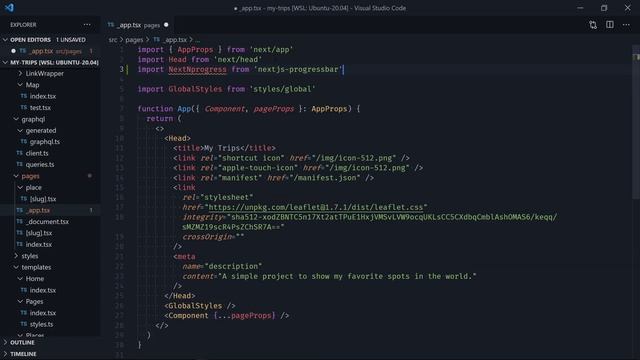Open client.ts file
Image resolution: width=640 pixels, height=360 pixels.
click(x=37, y=153)
